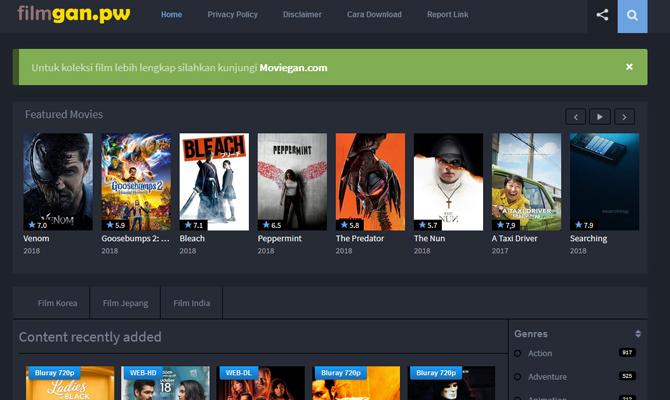Open the Privacy Policy page

[232, 15]
